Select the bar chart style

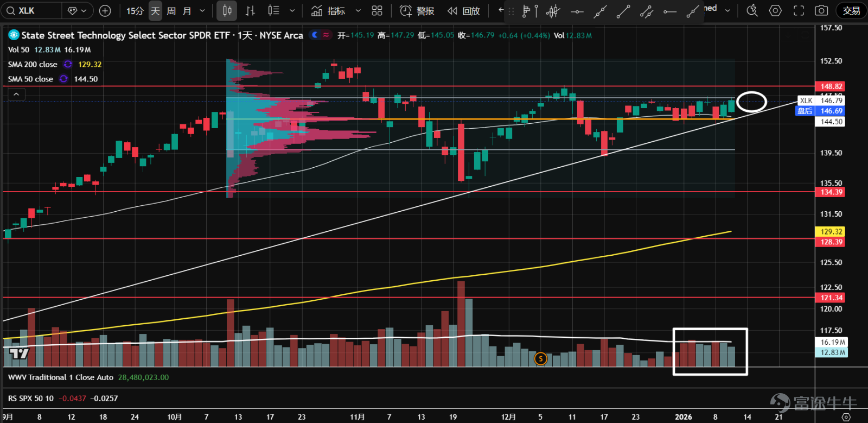(x=250, y=11)
